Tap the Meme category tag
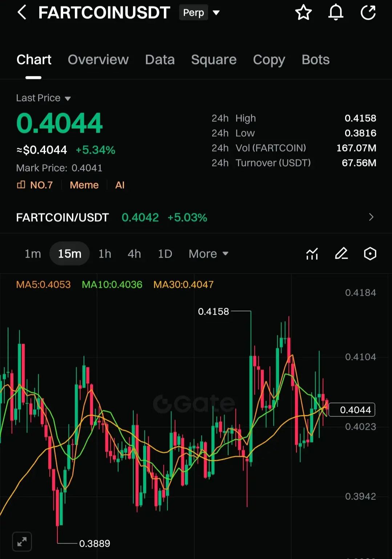Screen dimensions: 392x559 84,185
